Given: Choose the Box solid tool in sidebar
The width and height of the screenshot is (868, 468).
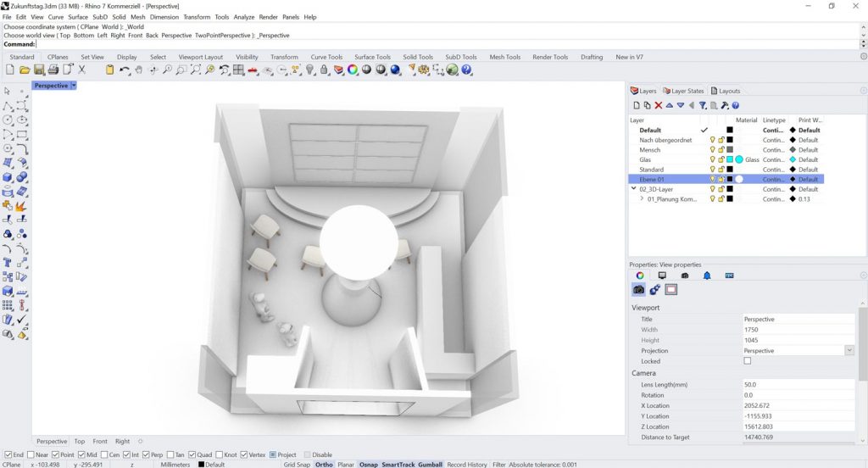Looking at the screenshot, I should click(x=8, y=177).
